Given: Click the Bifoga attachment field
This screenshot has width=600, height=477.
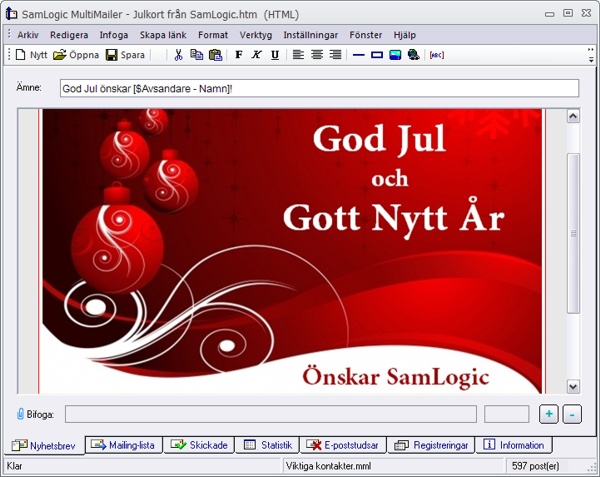Looking at the screenshot, I should point(271,414).
